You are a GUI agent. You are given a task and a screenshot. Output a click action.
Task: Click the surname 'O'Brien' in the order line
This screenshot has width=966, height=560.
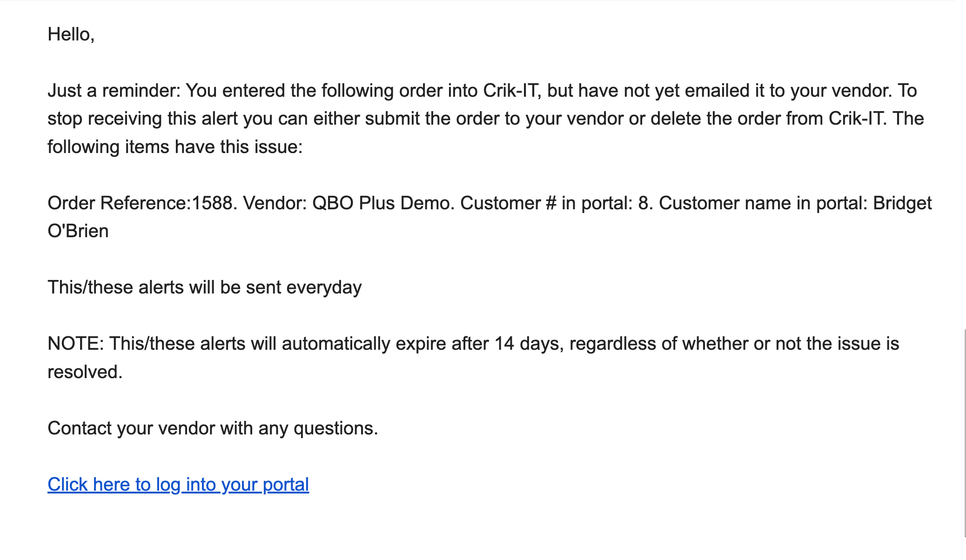coord(78,231)
